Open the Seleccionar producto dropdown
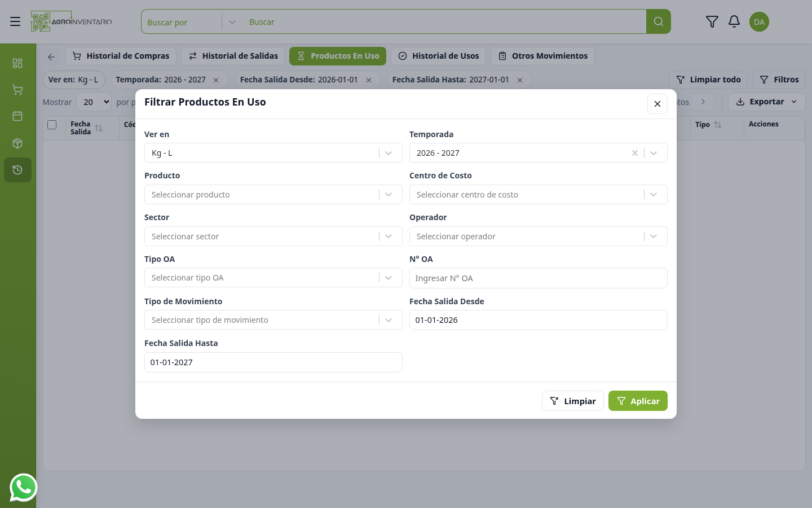812x508 pixels. click(273, 195)
